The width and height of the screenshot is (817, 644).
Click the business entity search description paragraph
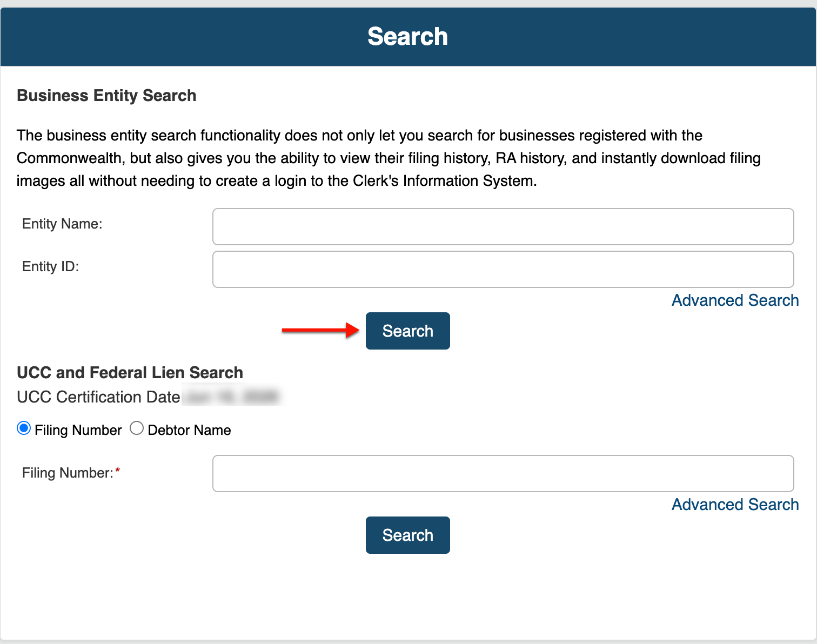pyautogui.click(x=389, y=158)
